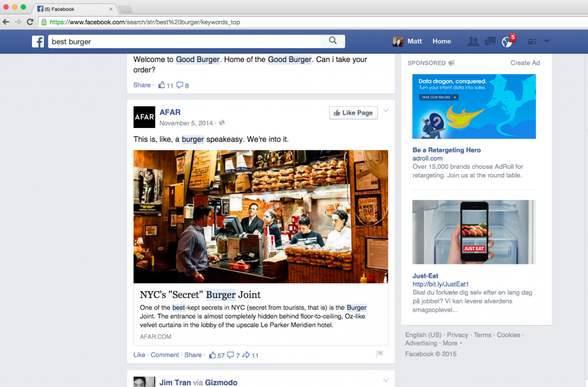
Task: Click the browser forward arrow
Action: coord(18,22)
